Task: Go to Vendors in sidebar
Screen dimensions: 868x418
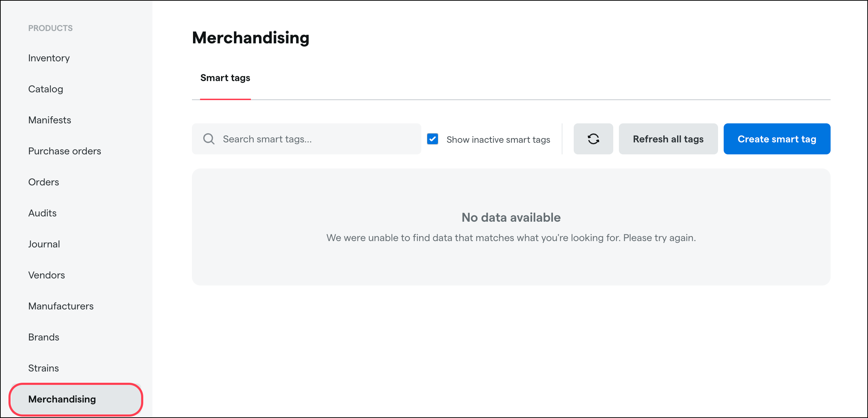Action: point(47,275)
